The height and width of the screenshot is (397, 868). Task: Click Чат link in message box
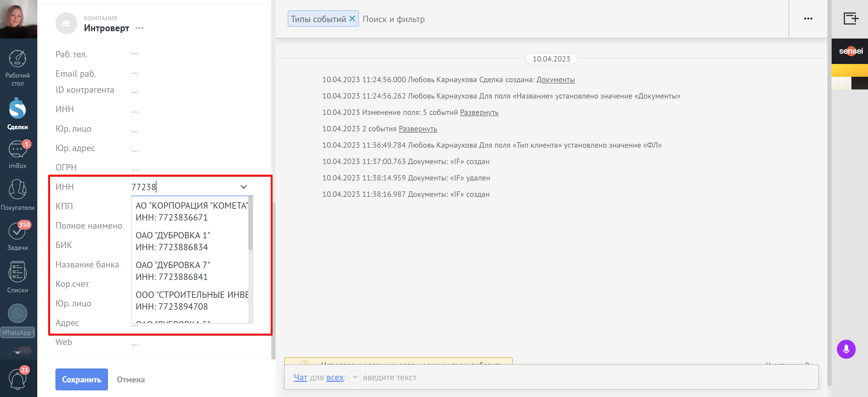click(300, 377)
